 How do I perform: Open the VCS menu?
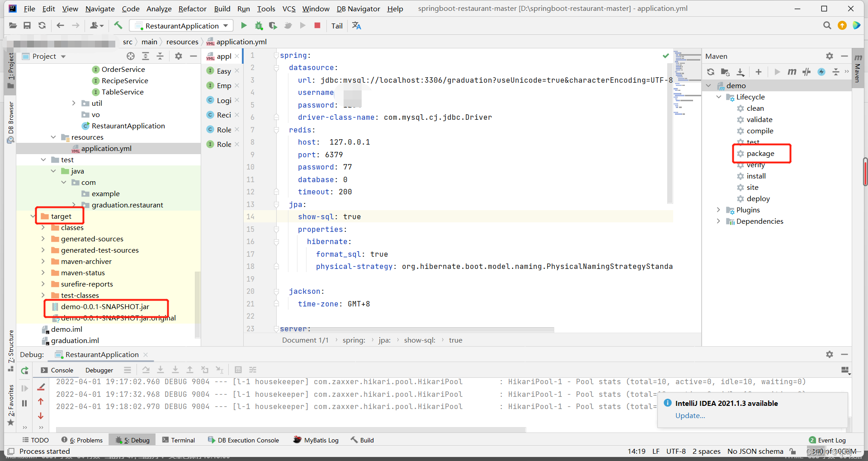click(289, 9)
